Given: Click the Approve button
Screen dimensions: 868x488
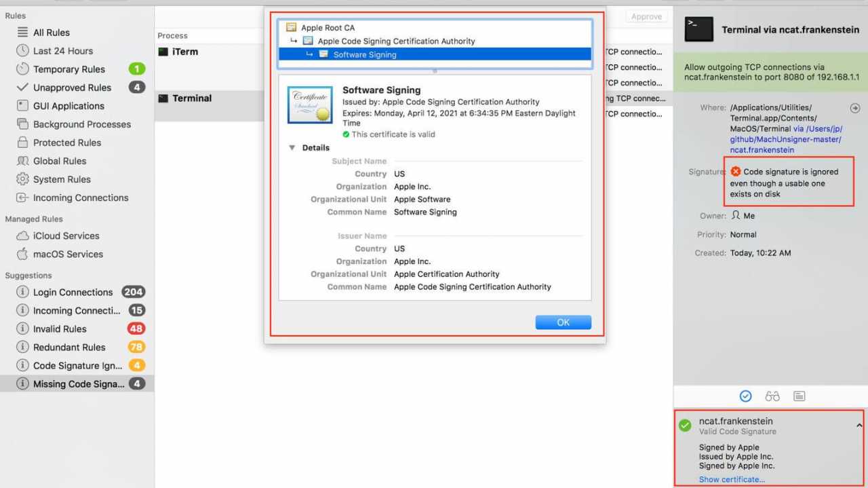Looking at the screenshot, I should (646, 16).
